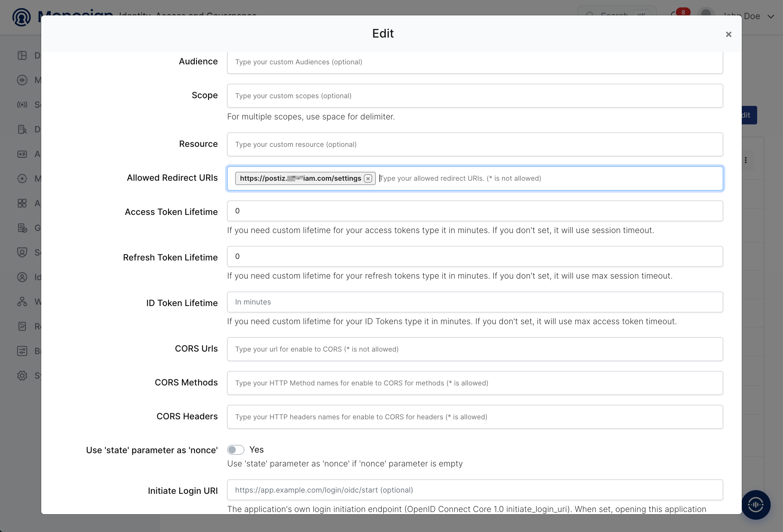The height and width of the screenshot is (532, 783).
Task: Open the three-dot options menu
Action: point(745,160)
